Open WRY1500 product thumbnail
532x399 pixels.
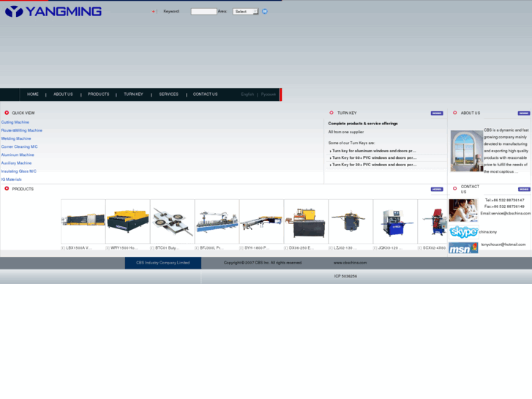128,221
